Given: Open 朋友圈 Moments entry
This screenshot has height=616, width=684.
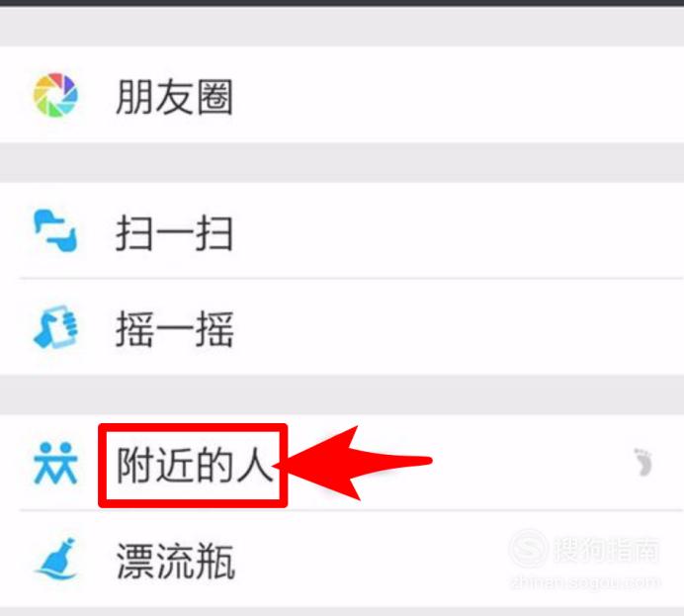Looking at the screenshot, I should (x=174, y=97).
